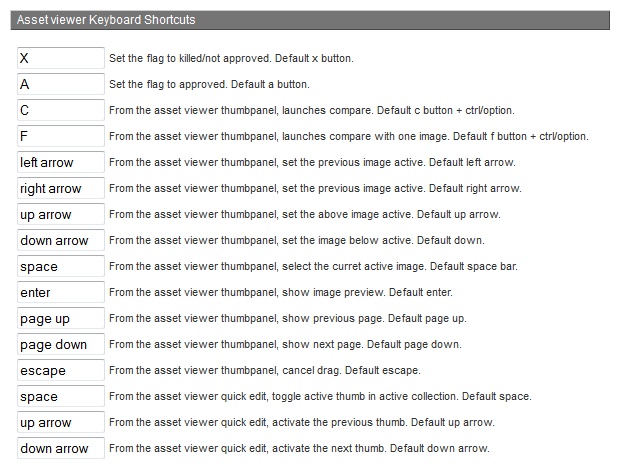Select the 'page up' shortcut field

coord(60,319)
